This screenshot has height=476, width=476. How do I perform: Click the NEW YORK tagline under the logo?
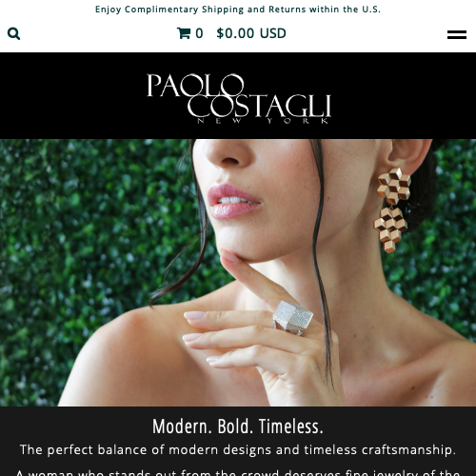click(x=263, y=121)
